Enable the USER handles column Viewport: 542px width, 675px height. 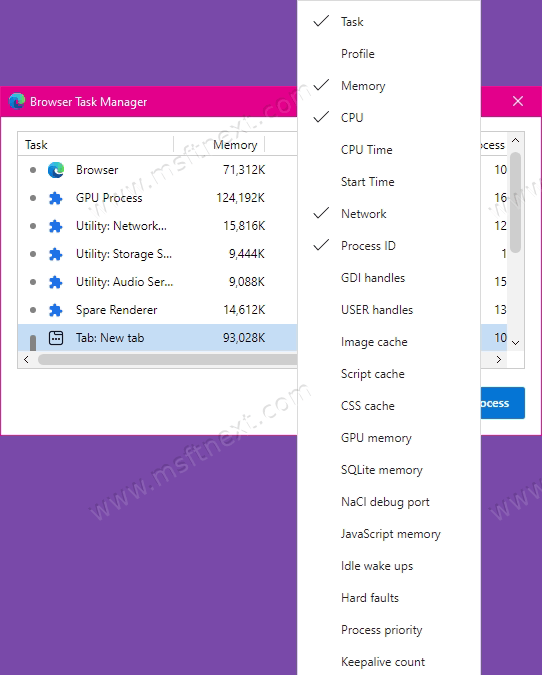tap(389, 310)
